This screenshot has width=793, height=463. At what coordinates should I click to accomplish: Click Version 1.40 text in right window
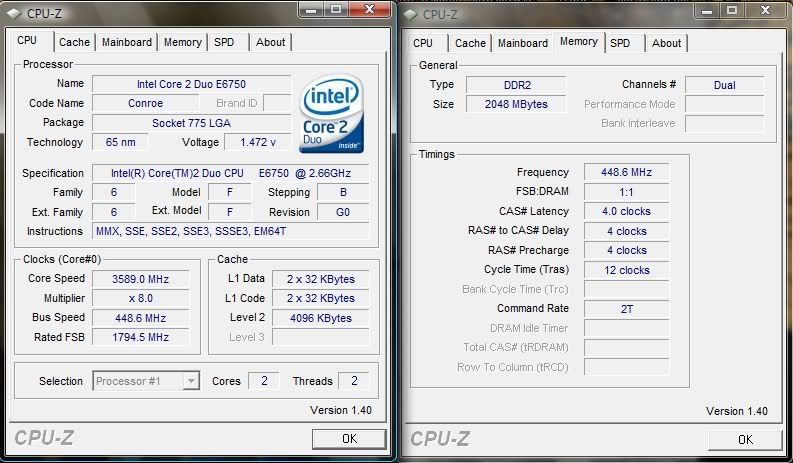737,411
